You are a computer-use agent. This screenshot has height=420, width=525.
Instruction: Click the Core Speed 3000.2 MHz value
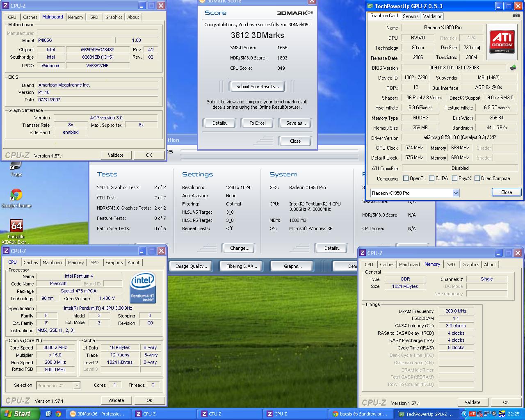[55, 347]
